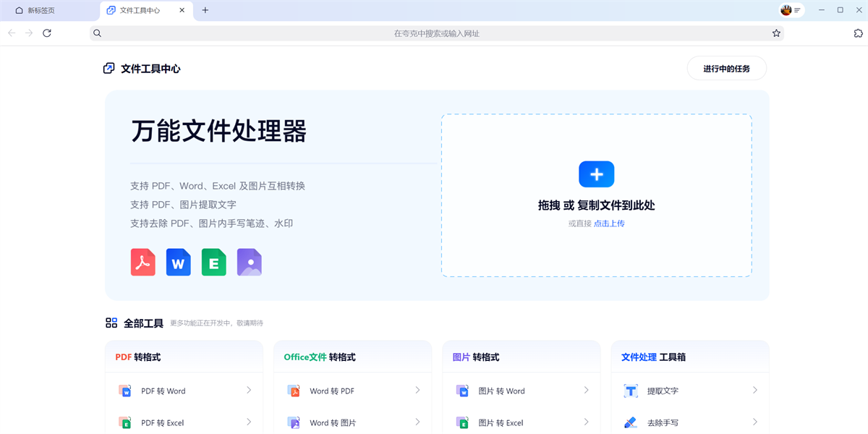
Task: Expand the 图片 转 Word chevron arrow
Action: [x=586, y=391]
